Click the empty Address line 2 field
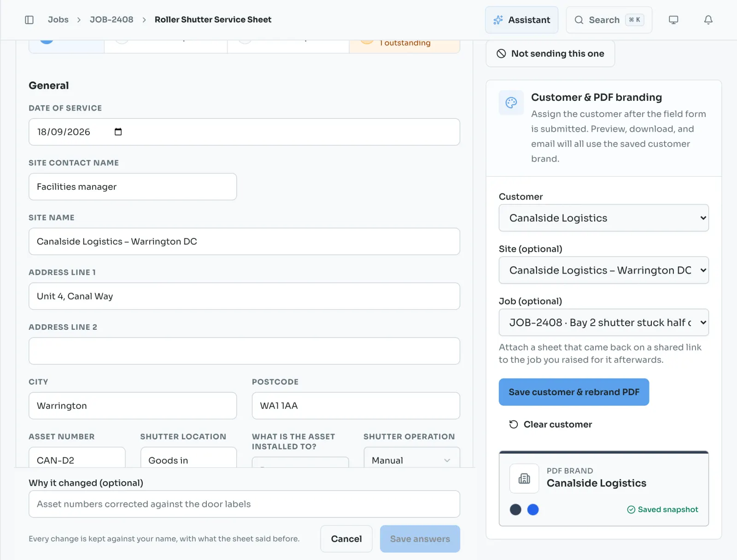 tap(244, 351)
